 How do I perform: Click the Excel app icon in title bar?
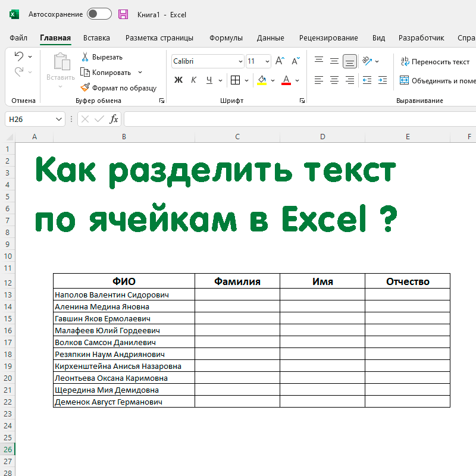coord(14,14)
